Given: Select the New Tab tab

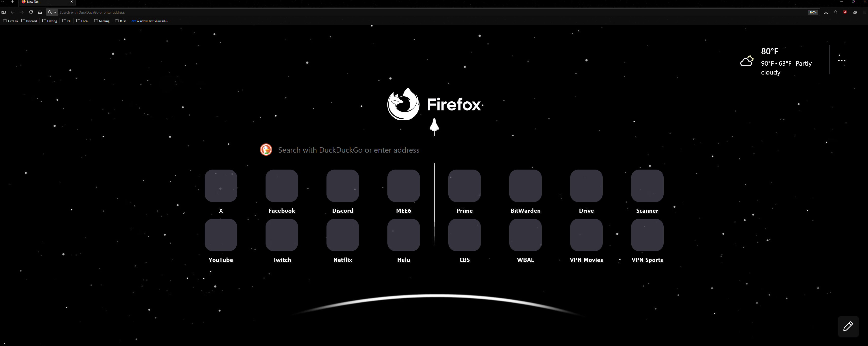Looking at the screenshot, I should coord(44,2).
